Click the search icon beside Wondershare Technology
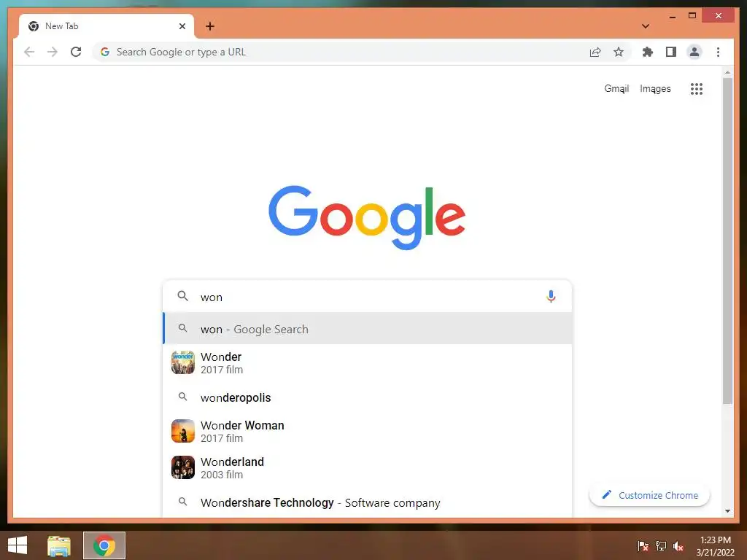Viewport: 747px width, 560px height. 182,502
